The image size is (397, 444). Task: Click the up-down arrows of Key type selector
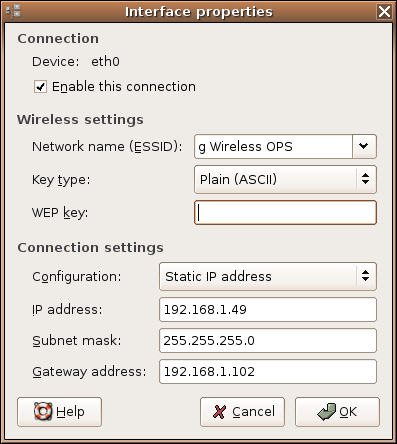click(365, 179)
